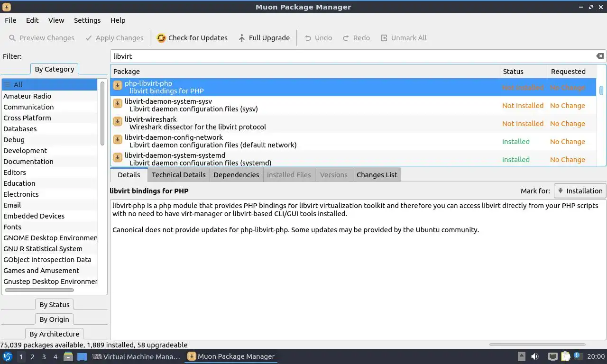Image resolution: width=607 pixels, height=364 pixels.
Task: Open the Mark for Installation dropdown
Action: (x=580, y=191)
